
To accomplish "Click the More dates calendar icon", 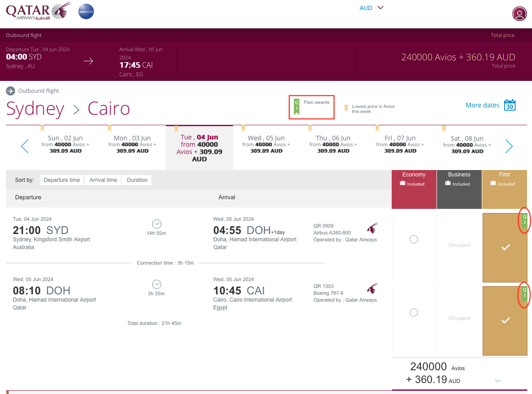I will pyautogui.click(x=510, y=105).
